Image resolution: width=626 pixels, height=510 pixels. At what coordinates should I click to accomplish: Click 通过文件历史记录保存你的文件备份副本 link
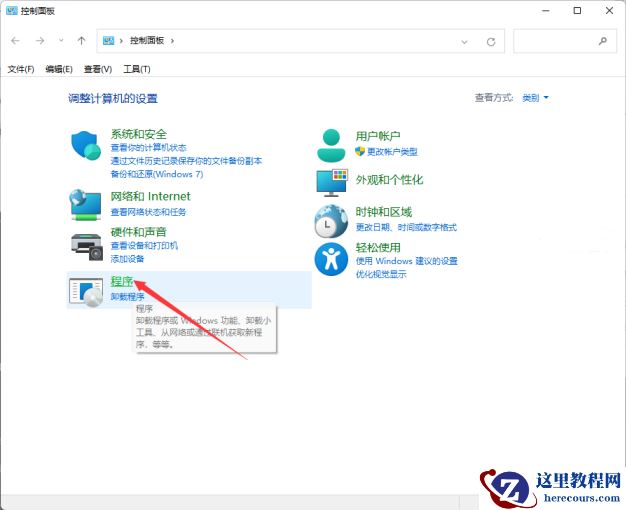[x=186, y=161]
